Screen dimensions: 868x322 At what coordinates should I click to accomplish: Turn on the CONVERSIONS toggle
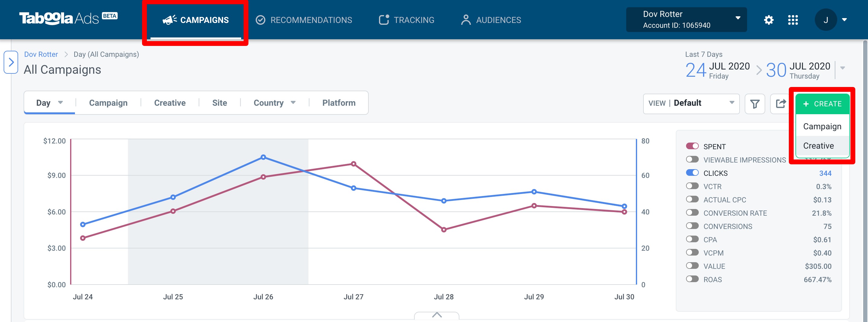coord(692,226)
